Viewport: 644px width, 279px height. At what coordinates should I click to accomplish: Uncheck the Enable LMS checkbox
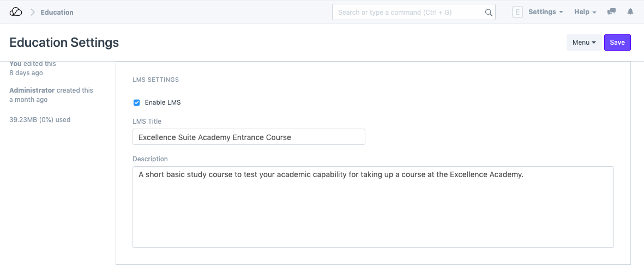137,102
